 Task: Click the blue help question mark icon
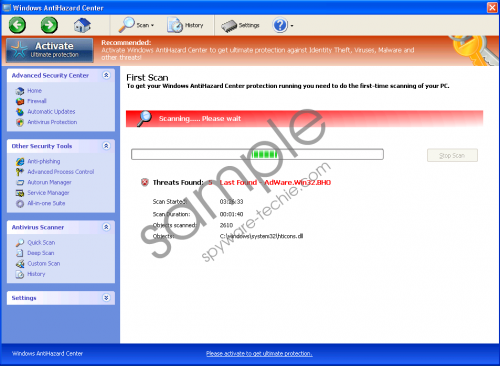(x=280, y=25)
